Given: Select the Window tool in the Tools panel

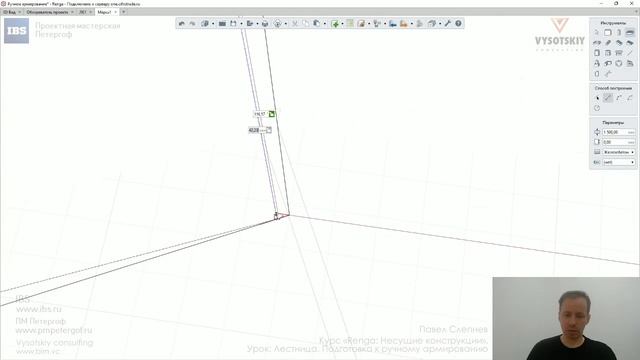Looking at the screenshot, I should tap(608, 53).
